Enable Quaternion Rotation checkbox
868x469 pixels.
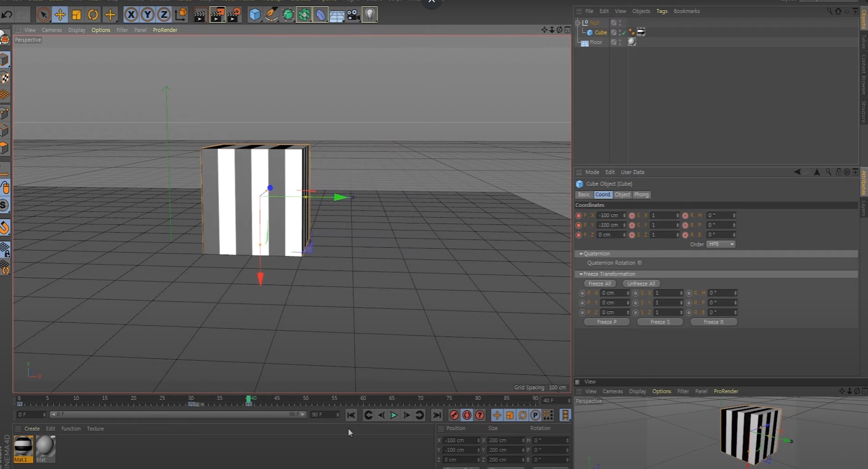640,263
